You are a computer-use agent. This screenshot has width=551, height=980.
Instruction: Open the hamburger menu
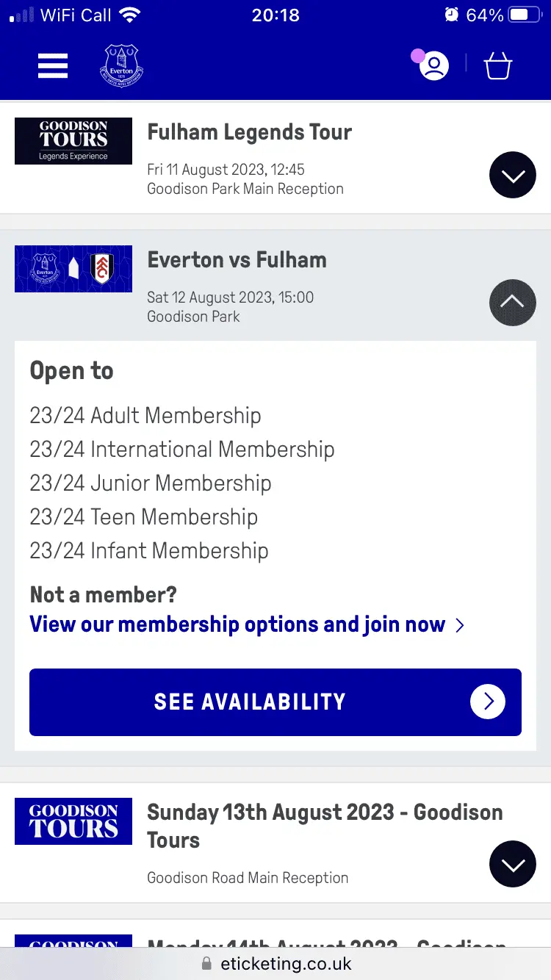(x=53, y=66)
